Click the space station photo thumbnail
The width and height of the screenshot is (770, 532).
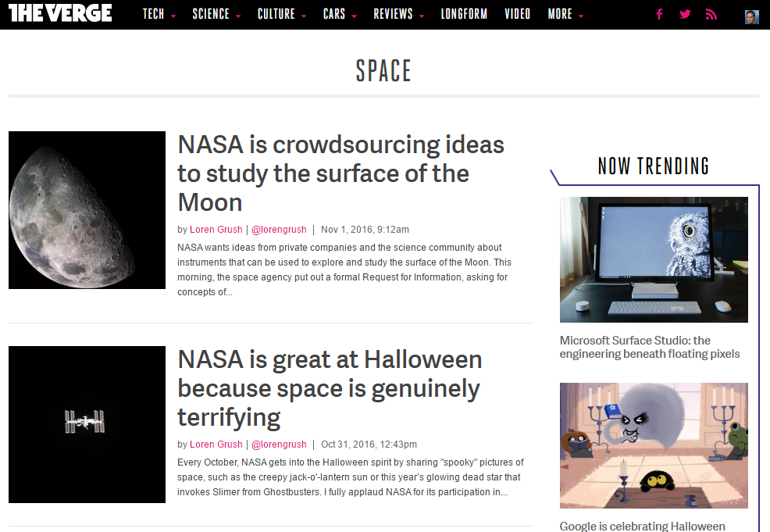pos(87,424)
